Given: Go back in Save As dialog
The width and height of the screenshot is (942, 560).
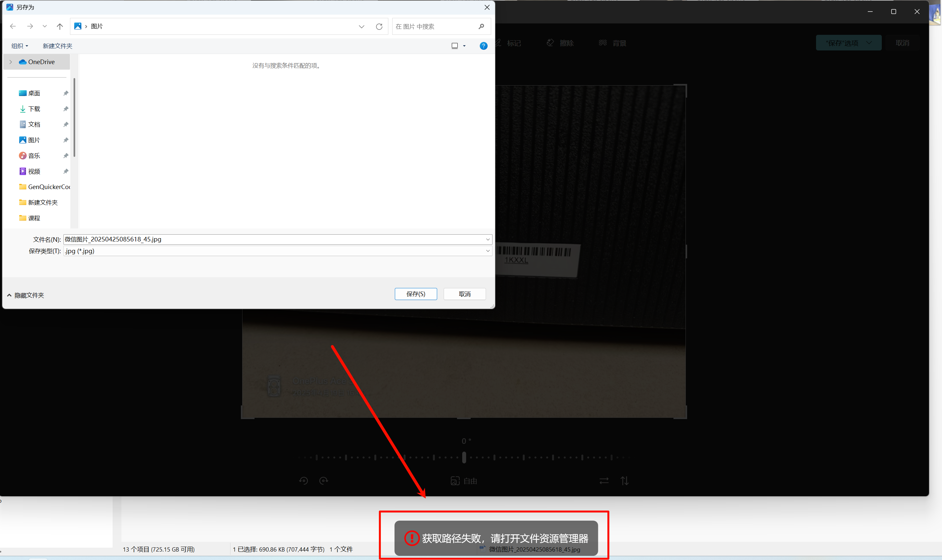Looking at the screenshot, I should point(13,26).
